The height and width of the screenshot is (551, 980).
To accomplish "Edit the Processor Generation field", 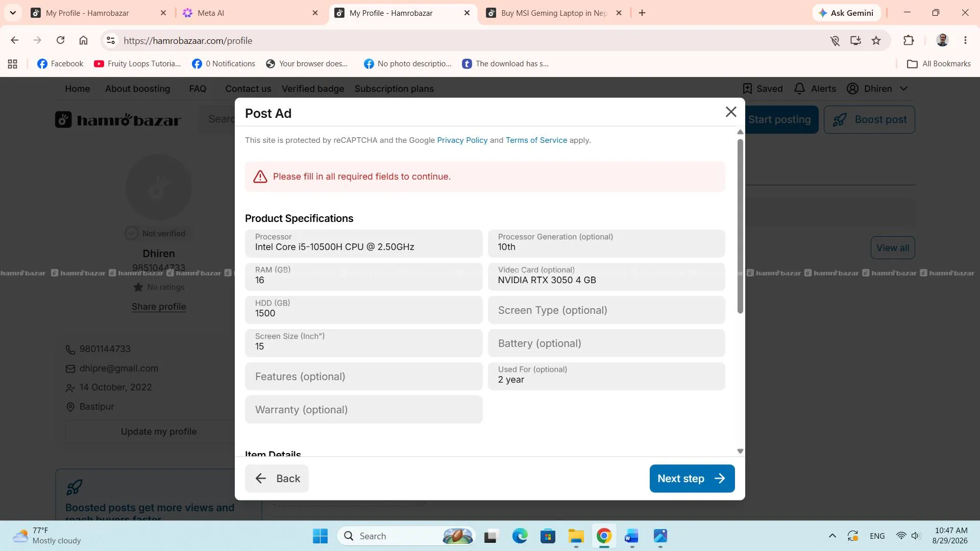I will (606, 243).
